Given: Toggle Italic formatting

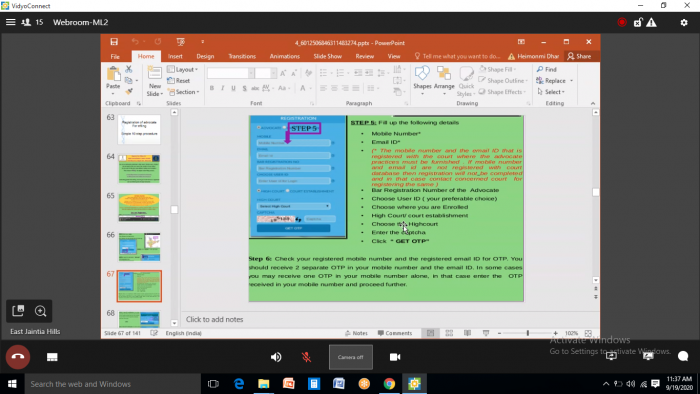Looking at the screenshot, I should pos(222,88).
